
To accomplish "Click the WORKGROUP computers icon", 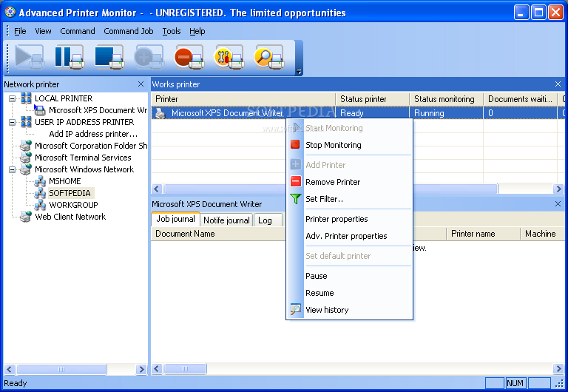I will 40,205.
